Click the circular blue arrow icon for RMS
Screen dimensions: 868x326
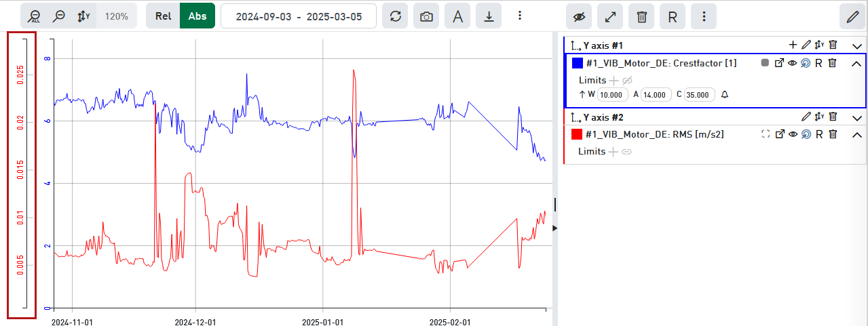pos(806,134)
